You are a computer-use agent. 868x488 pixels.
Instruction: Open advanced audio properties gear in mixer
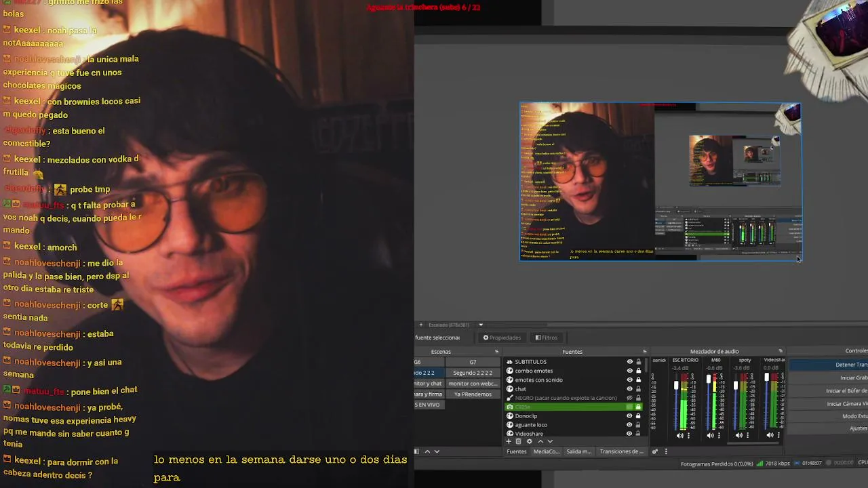[x=654, y=451]
